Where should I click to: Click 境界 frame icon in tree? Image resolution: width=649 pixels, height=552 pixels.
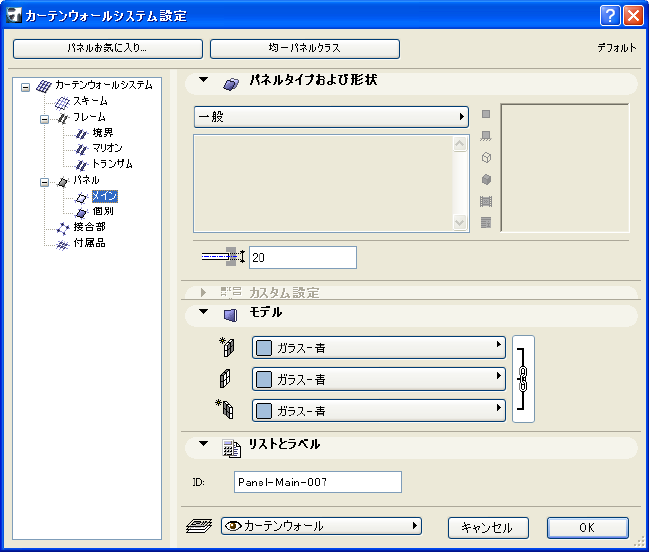(82, 134)
